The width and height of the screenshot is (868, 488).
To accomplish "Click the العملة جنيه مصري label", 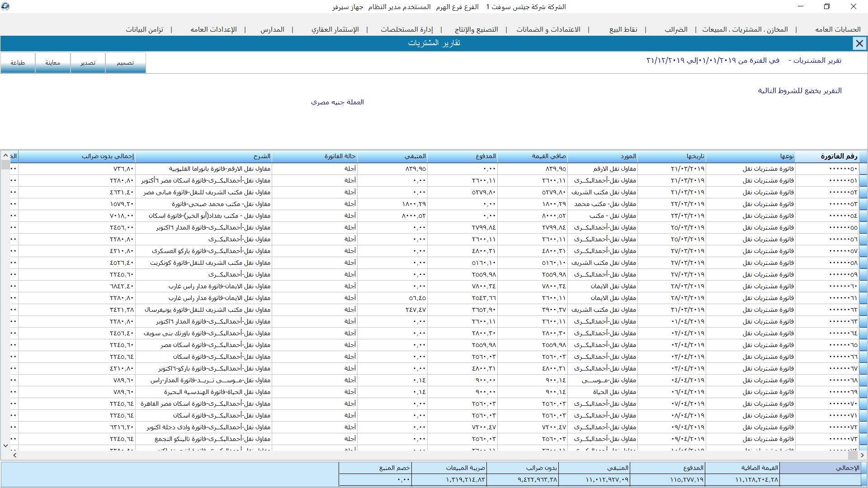I will [x=337, y=102].
